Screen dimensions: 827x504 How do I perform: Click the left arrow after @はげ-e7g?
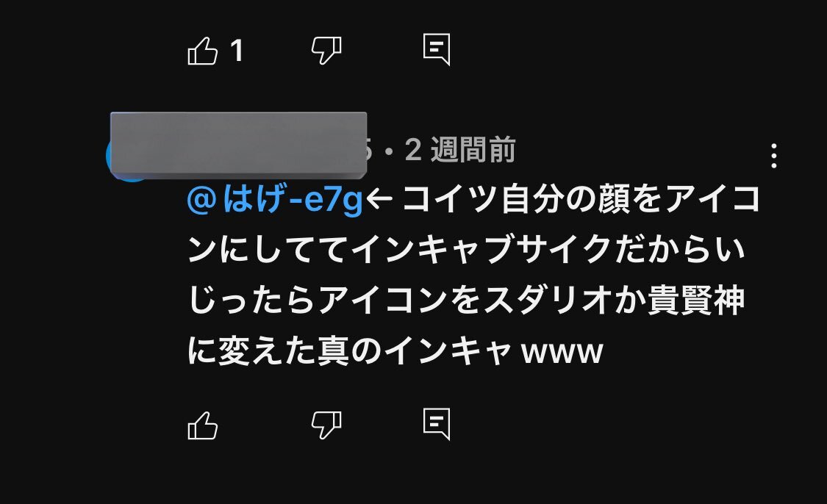click(380, 201)
